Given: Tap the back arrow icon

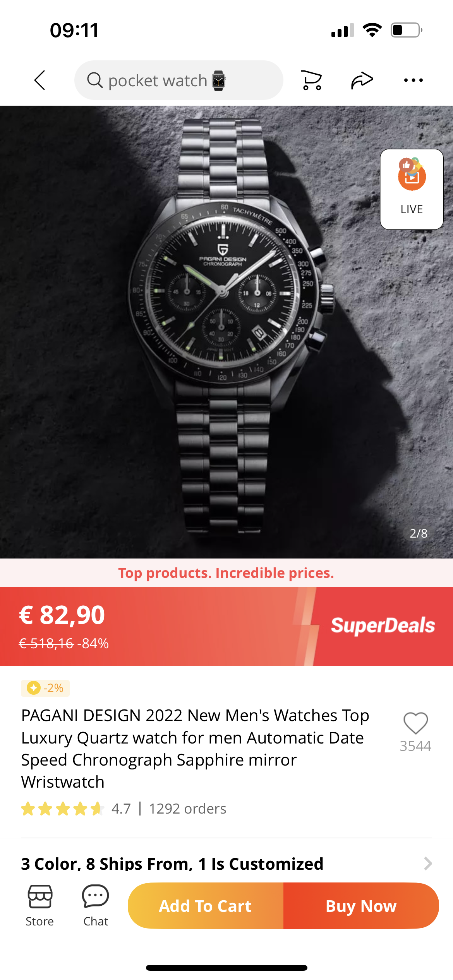Looking at the screenshot, I should [x=40, y=80].
